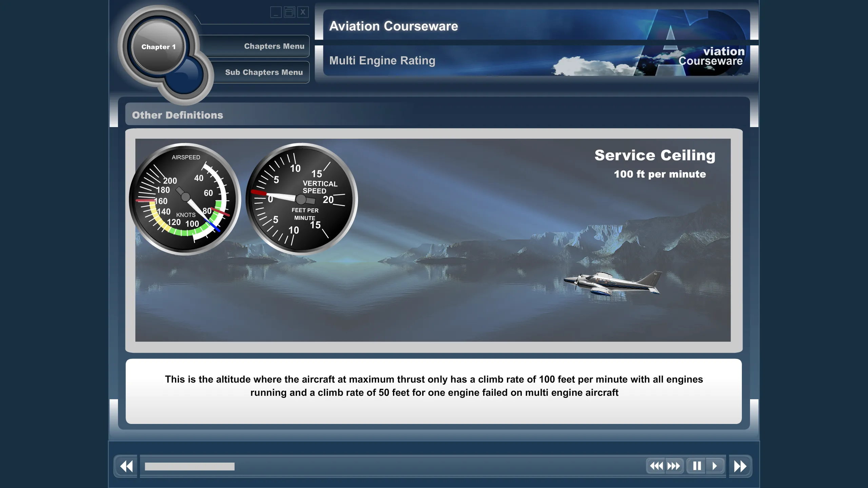
Task: Skip to the previous slide with double-back arrow
Action: [126, 466]
